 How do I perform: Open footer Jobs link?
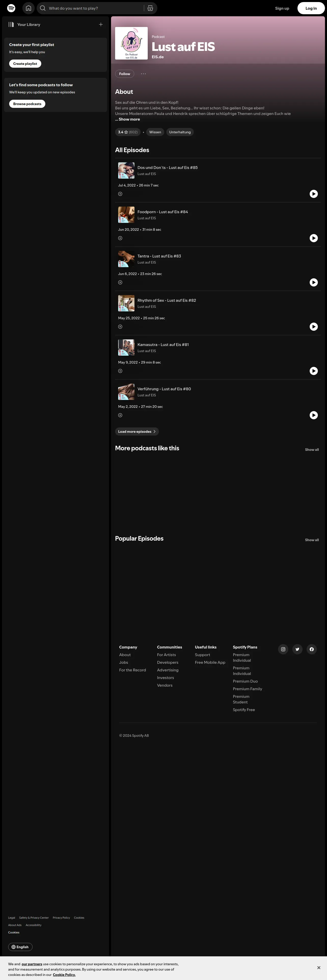click(124, 662)
